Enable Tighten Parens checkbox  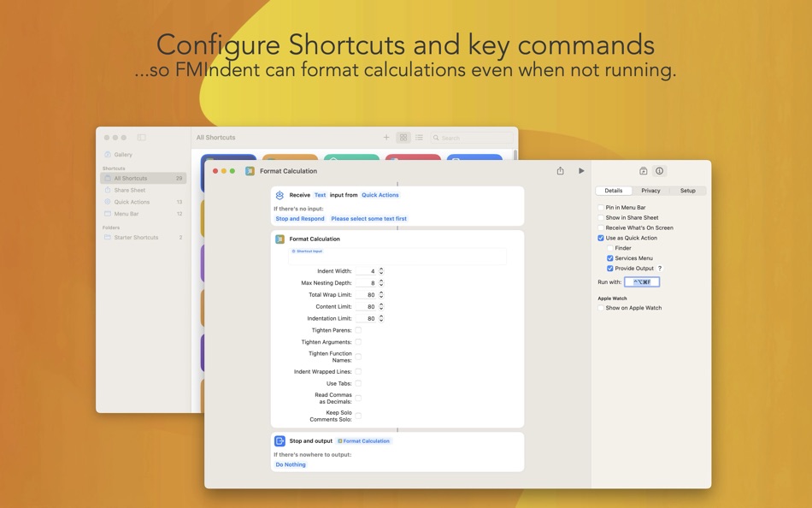(358, 330)
